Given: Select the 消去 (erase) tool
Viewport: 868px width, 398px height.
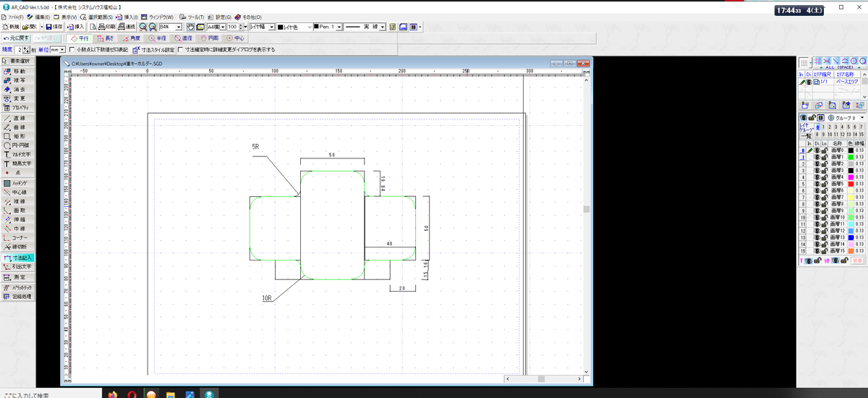Looking at the screenshot, I should tap(17, 89).
